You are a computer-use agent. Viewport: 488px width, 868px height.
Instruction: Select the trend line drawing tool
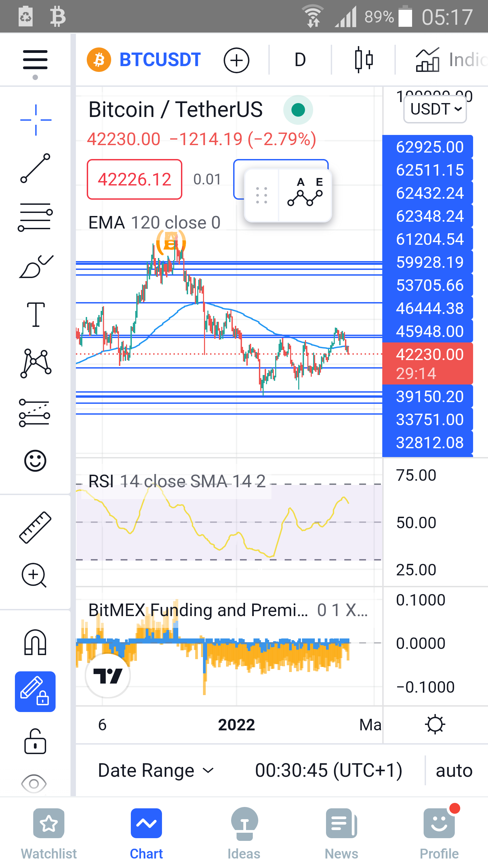(35, 168)
